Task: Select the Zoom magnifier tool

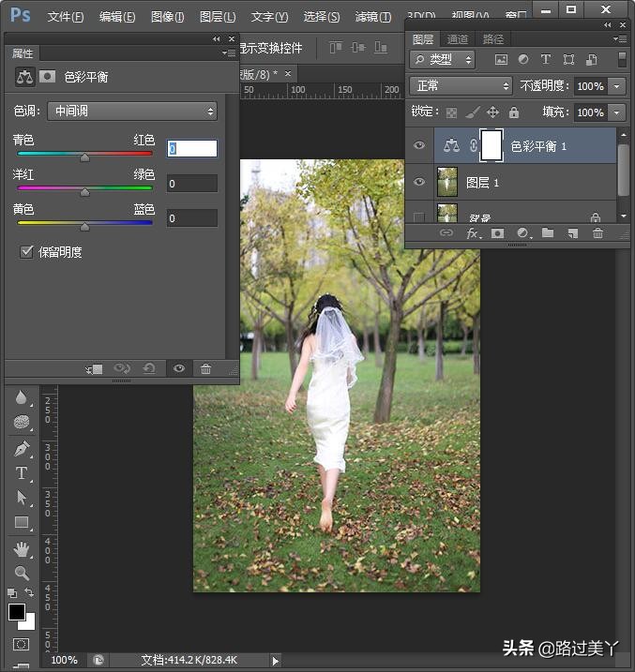Action: click(x=22, y=573)
